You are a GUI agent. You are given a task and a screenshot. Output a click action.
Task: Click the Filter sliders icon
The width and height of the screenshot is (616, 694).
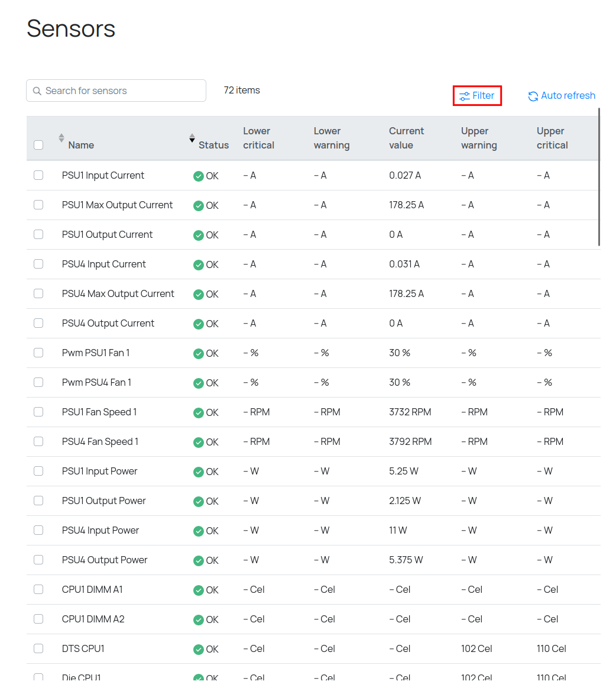click(465, 96)
